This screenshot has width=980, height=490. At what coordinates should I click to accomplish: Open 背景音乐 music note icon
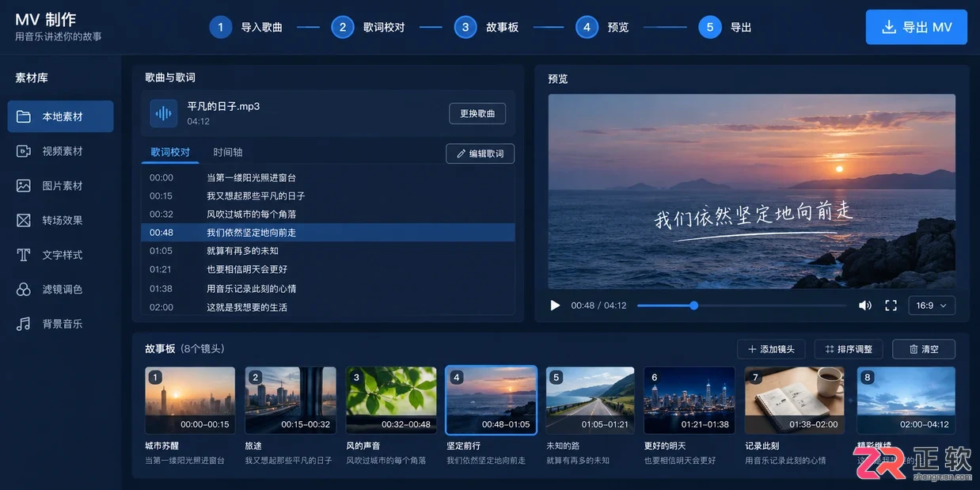pyautogui.click(x=24, y=324)
